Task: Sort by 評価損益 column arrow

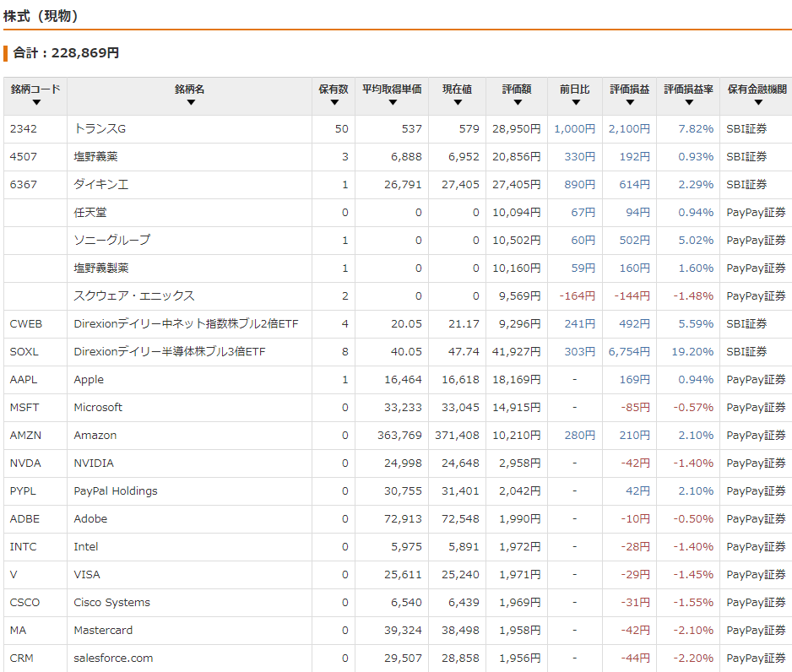Action: click(x=630, y=102)
